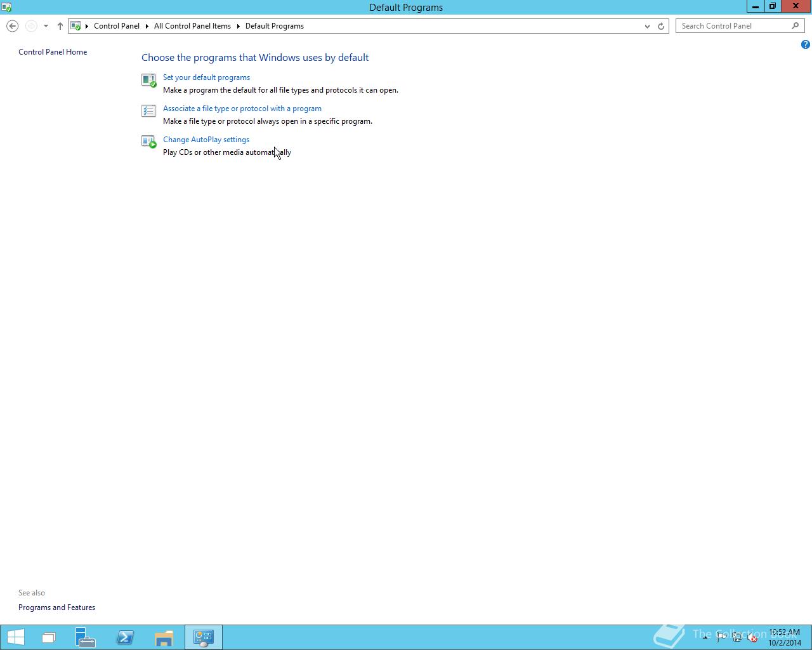Select Control Panel in the breadcrumb
The image size is (812, 650).
pyautogui.click(x=117, y=26)
